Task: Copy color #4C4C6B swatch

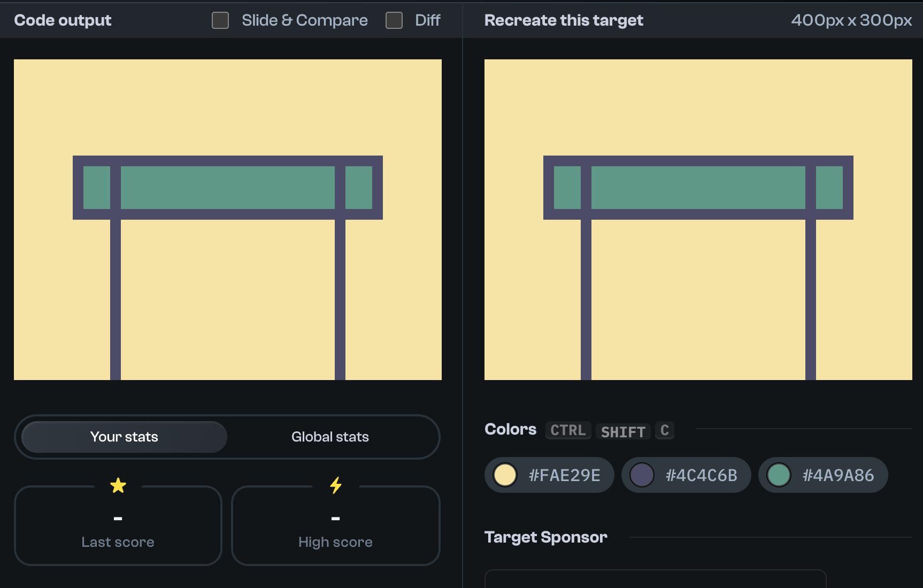Action: tap(686, 475)
